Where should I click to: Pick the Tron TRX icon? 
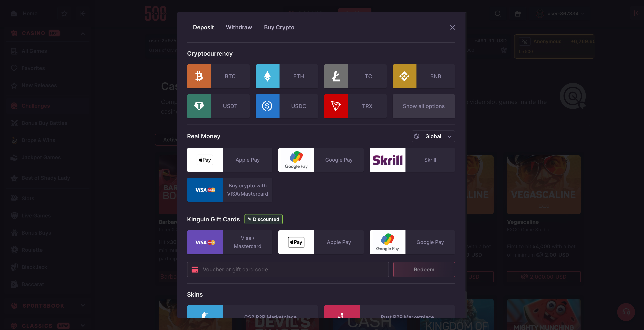(336, 106)
